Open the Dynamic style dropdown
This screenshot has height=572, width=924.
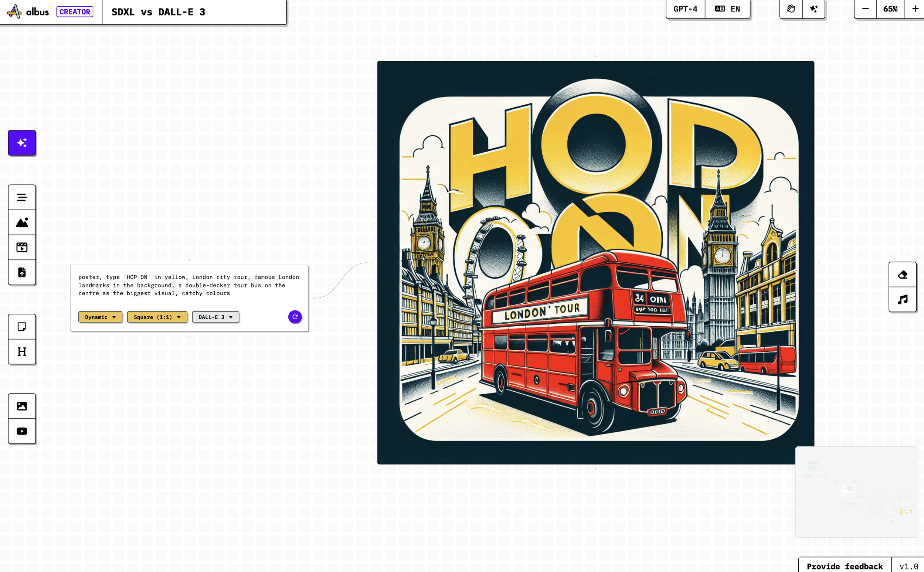(x=100, y=317)
